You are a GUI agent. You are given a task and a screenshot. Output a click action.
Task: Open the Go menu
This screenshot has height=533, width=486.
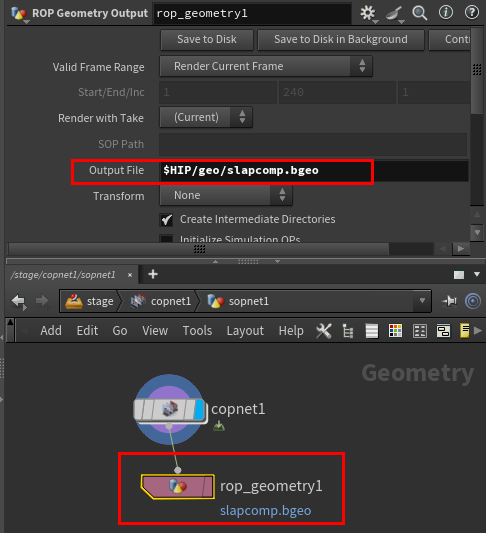(x=120, y=330)
